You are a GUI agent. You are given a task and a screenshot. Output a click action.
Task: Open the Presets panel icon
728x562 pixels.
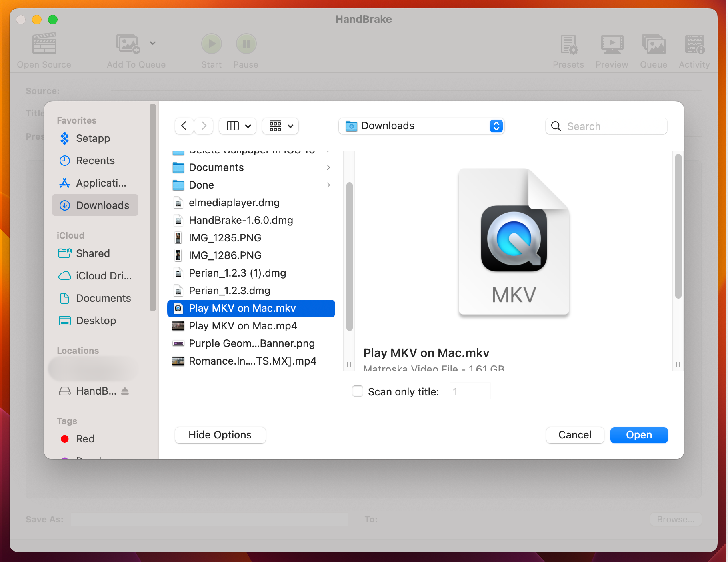point(569,44)
